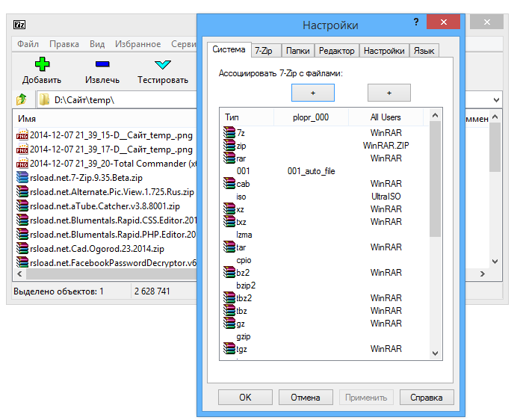Viewport: 520px width, 420px height.
Task: Click the WinRAR icon next to zip type
Action: (229, 145)
